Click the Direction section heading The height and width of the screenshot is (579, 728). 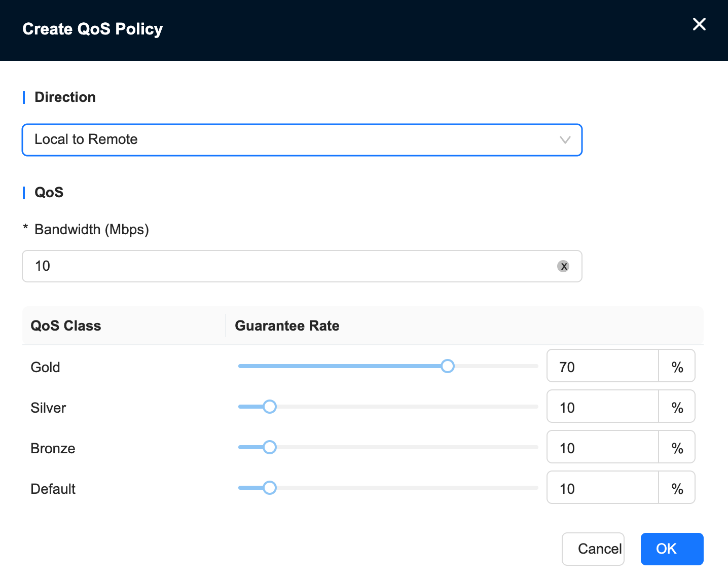point(65,97)
